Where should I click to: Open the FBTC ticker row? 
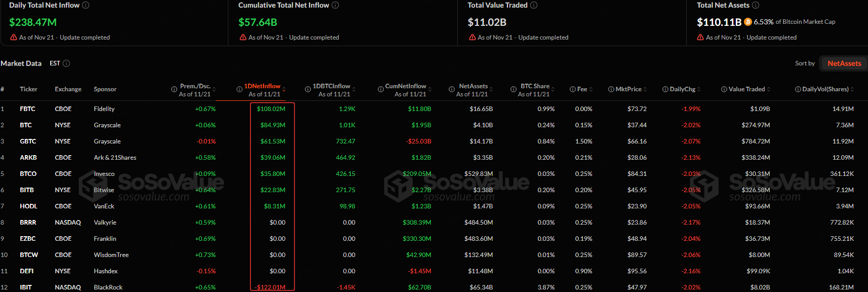click(27, 109)
